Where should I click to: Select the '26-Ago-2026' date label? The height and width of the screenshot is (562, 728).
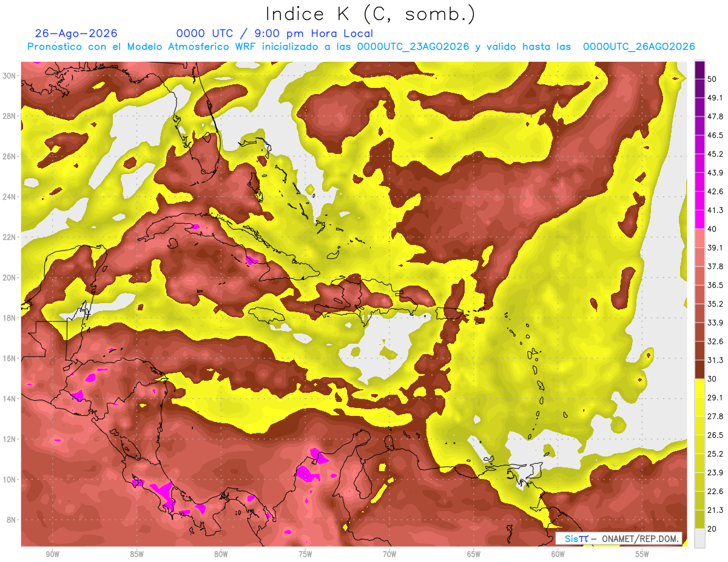pos(76,33)
